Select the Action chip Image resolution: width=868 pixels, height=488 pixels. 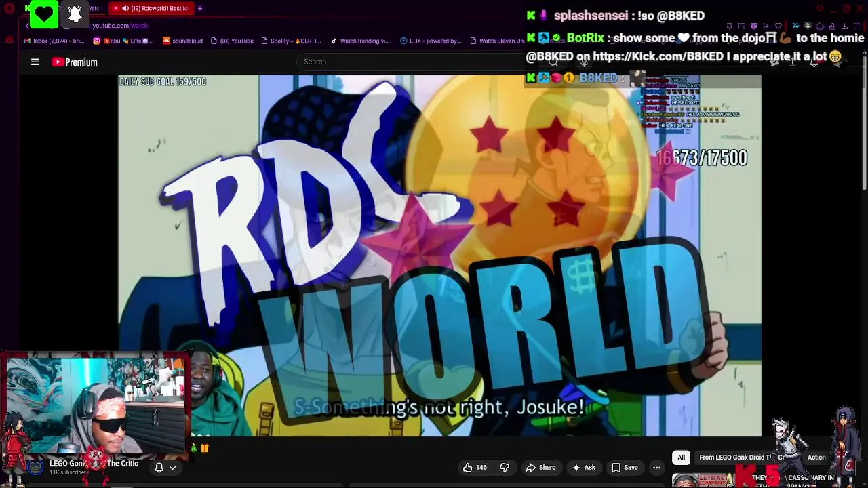(816, 457)
